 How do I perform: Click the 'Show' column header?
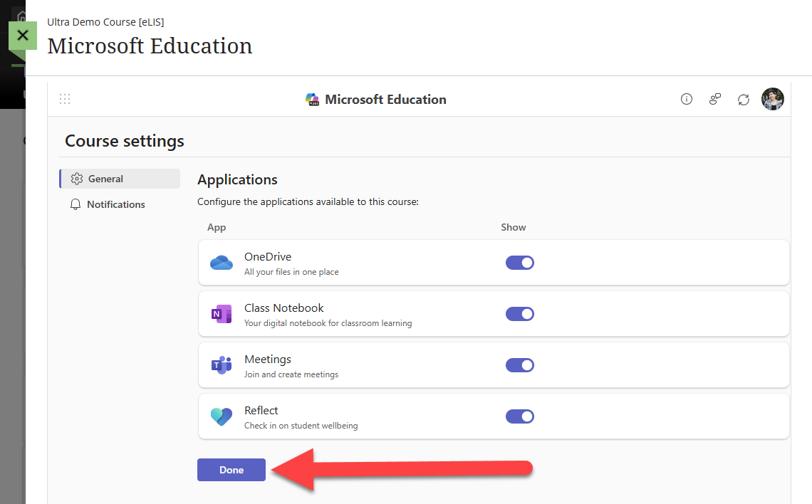tap(513, 227)
